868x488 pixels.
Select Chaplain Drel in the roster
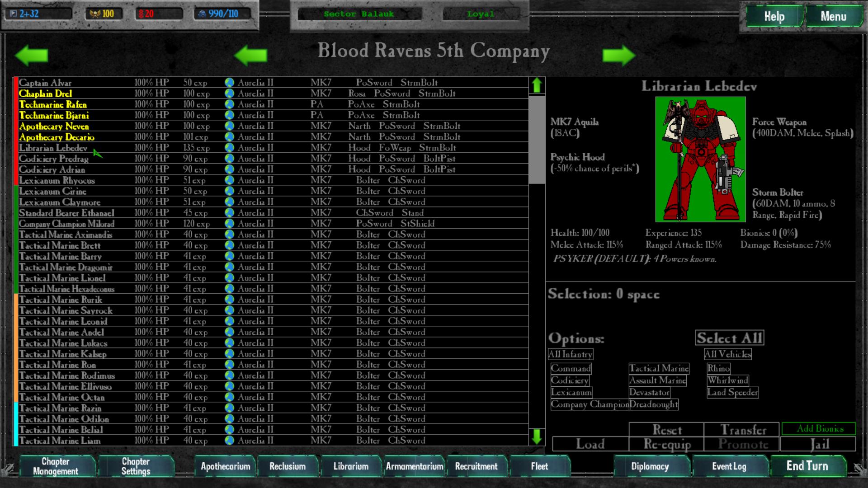coord(273,94)
